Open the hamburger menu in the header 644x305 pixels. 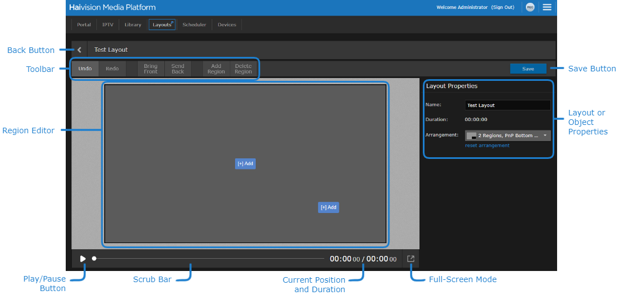pyautogui.click(x=547, y=7)
